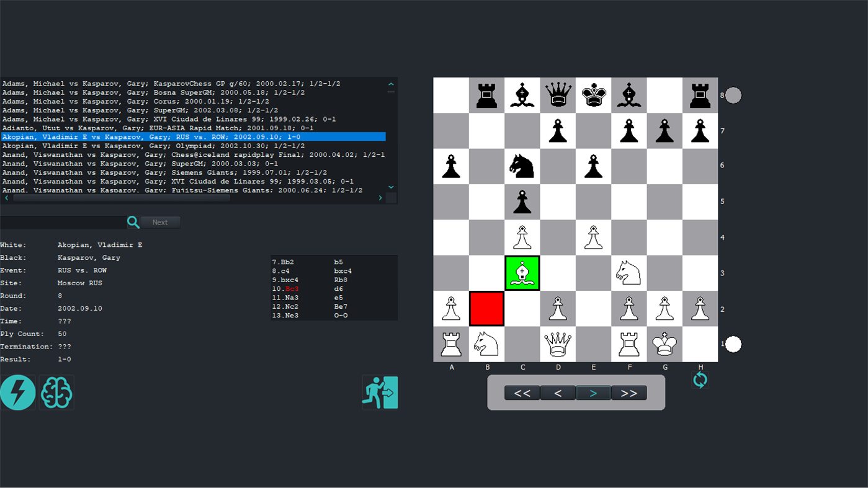
Task: Click the left horizontal scroll chevron
Action: pyautogui.click(x=6, y=197)
